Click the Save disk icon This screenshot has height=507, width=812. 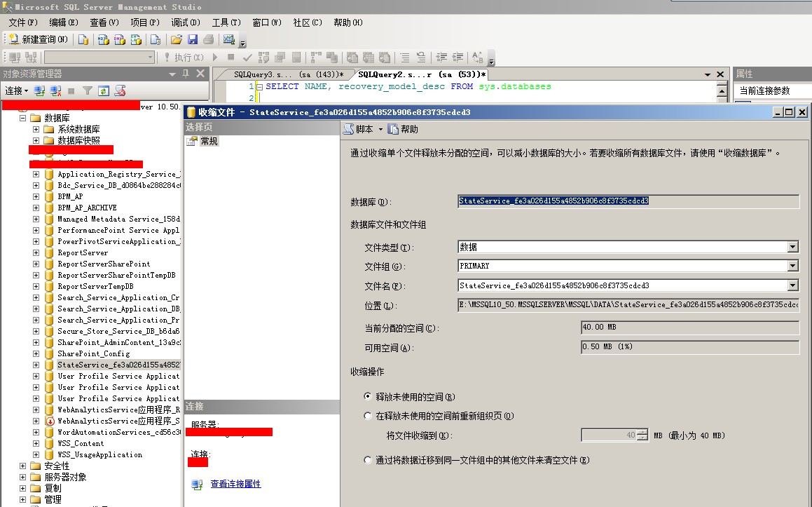pos(192,39)
